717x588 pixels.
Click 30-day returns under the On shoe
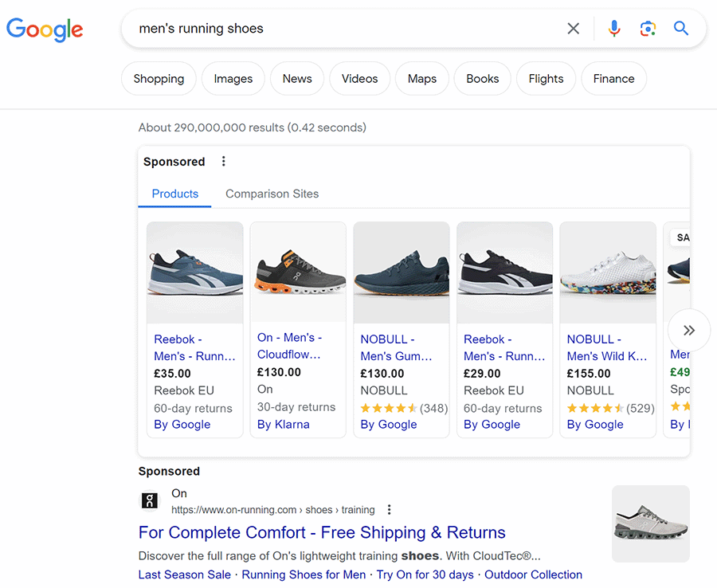point(296,407)
